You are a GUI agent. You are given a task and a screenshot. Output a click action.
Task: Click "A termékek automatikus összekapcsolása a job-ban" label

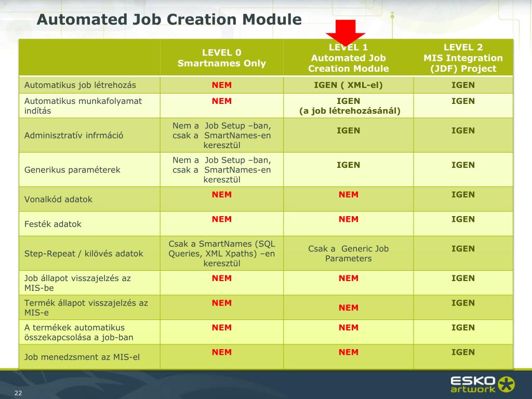[x=79, y=332]
